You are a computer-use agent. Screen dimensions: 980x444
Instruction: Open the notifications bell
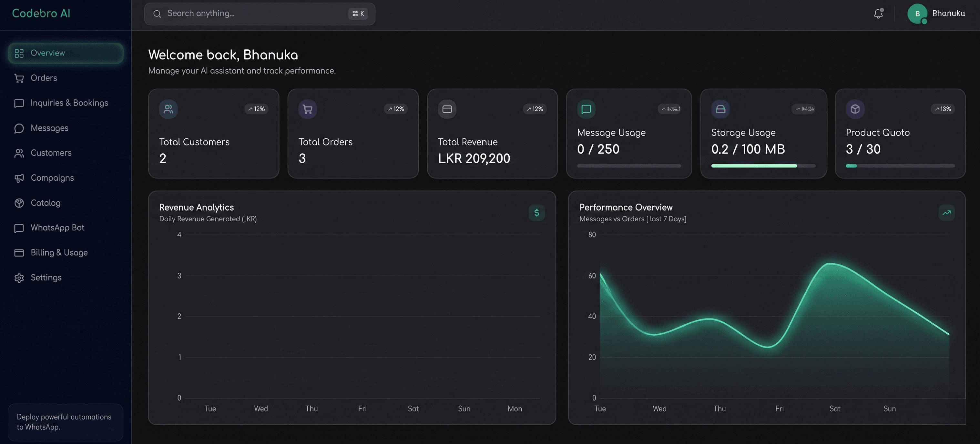878,14
